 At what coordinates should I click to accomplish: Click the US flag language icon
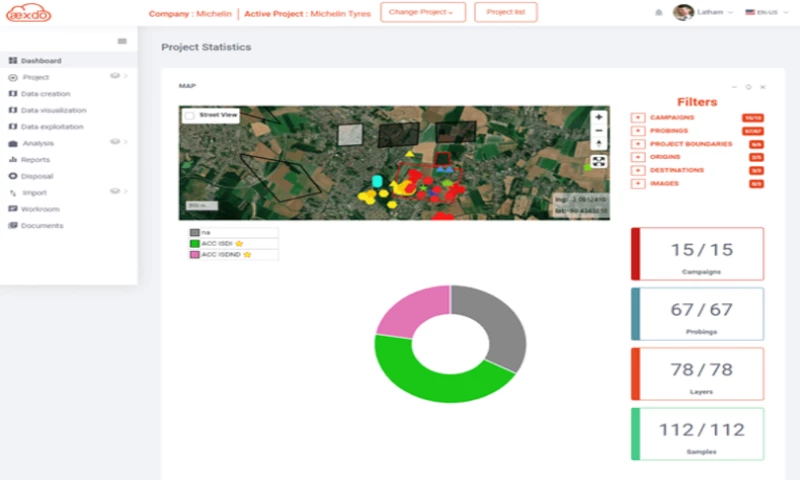click(x=750, y=12)
